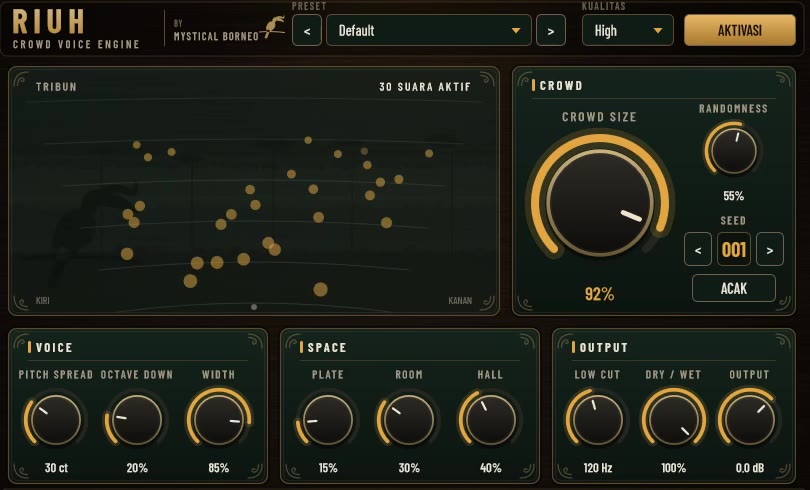This screenshot has width=810, height=490.
Task: Click the Width knob
Action: [x=219, y=420]
